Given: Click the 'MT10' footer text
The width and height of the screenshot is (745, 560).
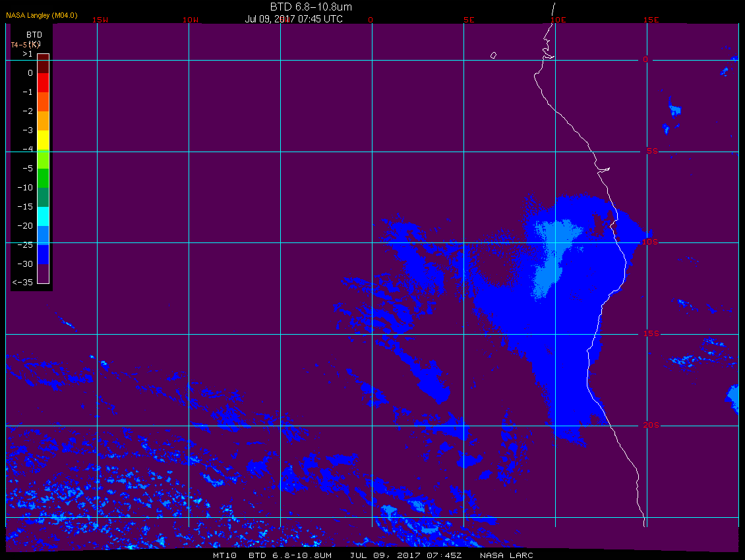Looking at the screenshot, I should [x=225, y=555].
